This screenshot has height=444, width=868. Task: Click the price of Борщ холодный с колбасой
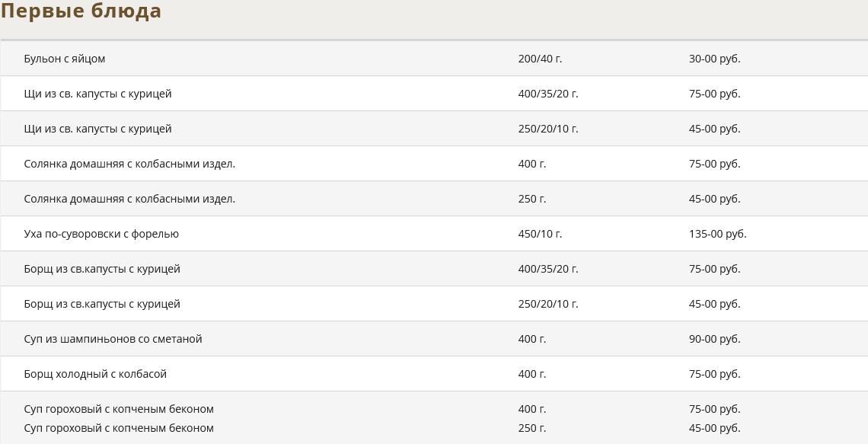point(714,374)
